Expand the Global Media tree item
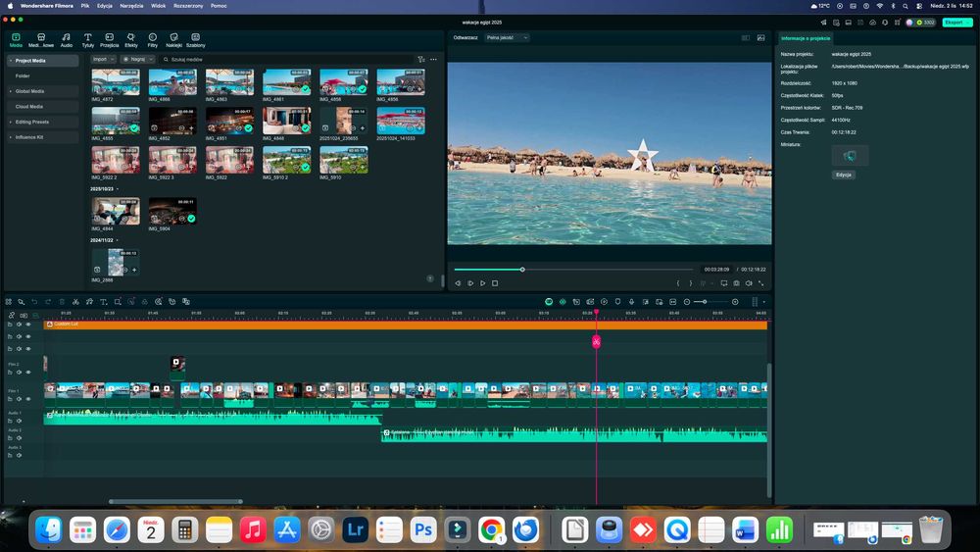The image size is (980, 552). [11, 91]
